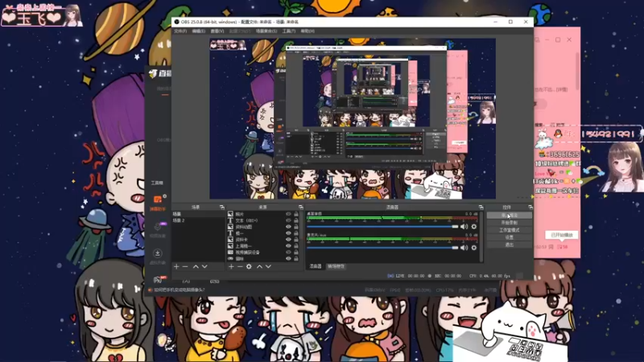
Task: Click the OBS logo in the title bar
Action: click(176, 22)
